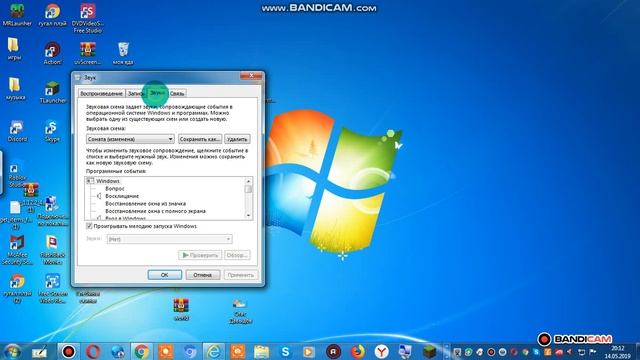
Task: Open the sound scheme dropdown Соната
Action: click(130, 139)
